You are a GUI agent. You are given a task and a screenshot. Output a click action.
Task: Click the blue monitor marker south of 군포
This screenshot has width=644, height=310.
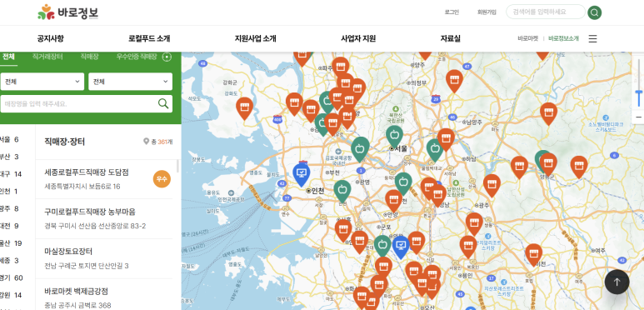[x=401, y=247]
